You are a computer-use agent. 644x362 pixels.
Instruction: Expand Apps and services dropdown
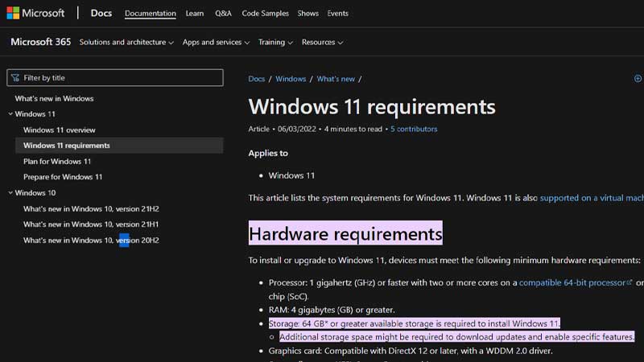(x=216, y=43)
